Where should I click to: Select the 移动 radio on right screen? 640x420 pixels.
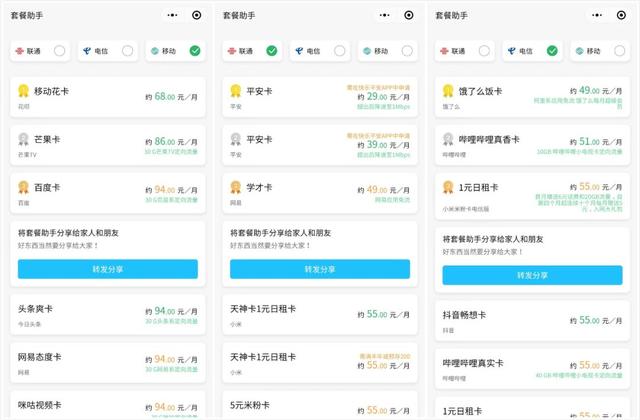tap(620, 51)
